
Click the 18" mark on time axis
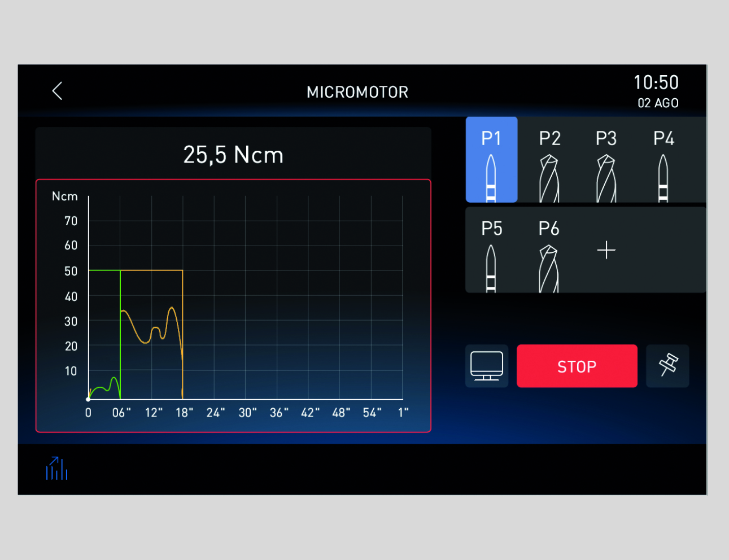click(184, 413)
